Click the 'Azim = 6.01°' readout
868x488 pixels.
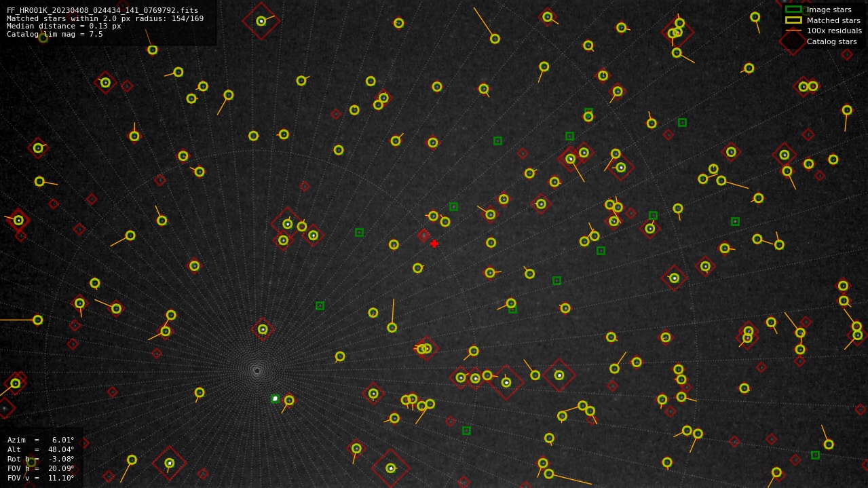point(41,440)
